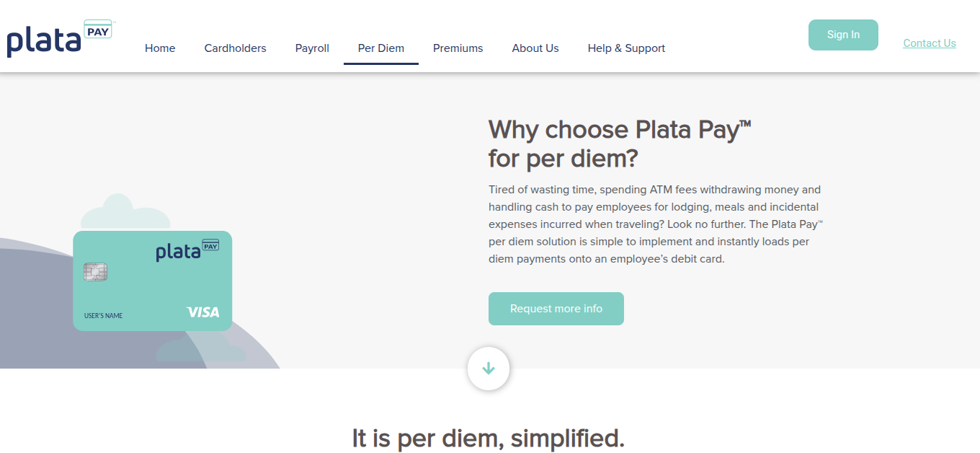This screenshot has height=453, width=980.
Task: Click the plata PAY logo on card
Action: 187,250
